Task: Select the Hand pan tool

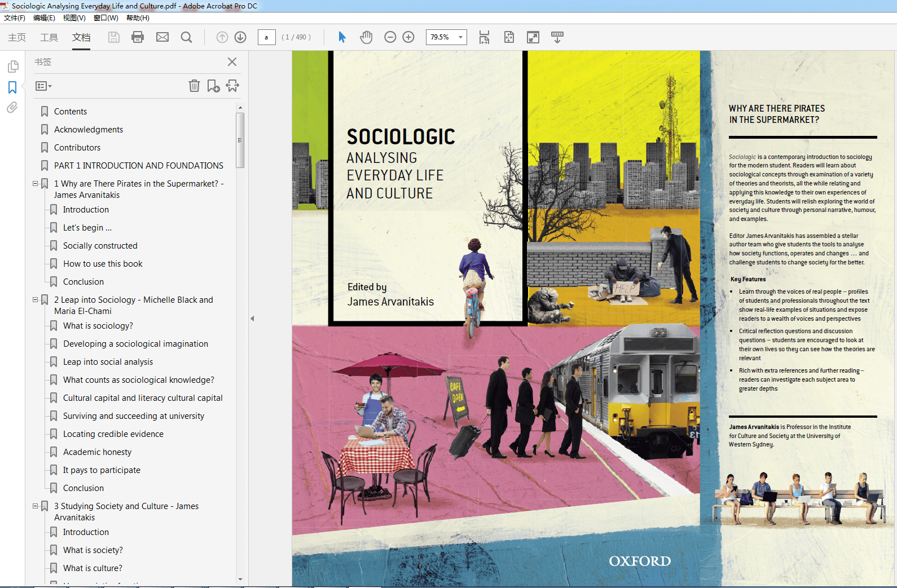Action: [366, 37]
